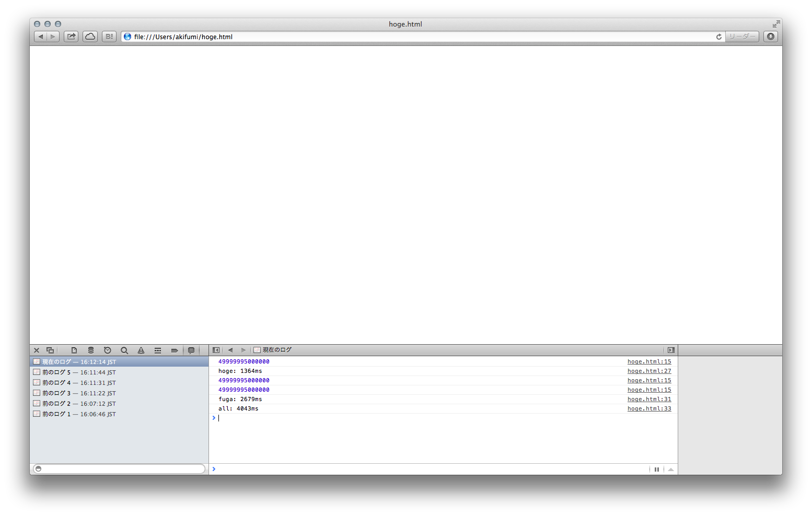Open the Resources panel document icon
812x516 pixels.
(x=74, y=350)
